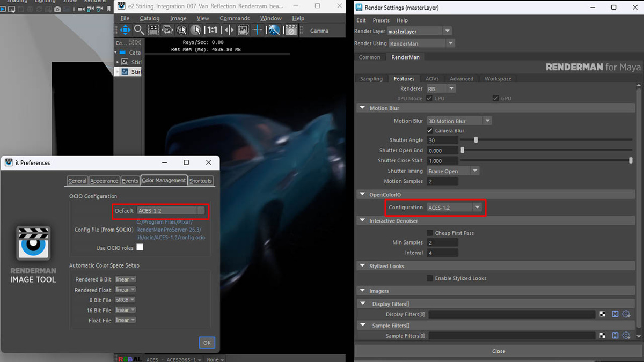Enable Cheap First Pass checkbox
644x362 pixels.
click(x=430, y=233)
